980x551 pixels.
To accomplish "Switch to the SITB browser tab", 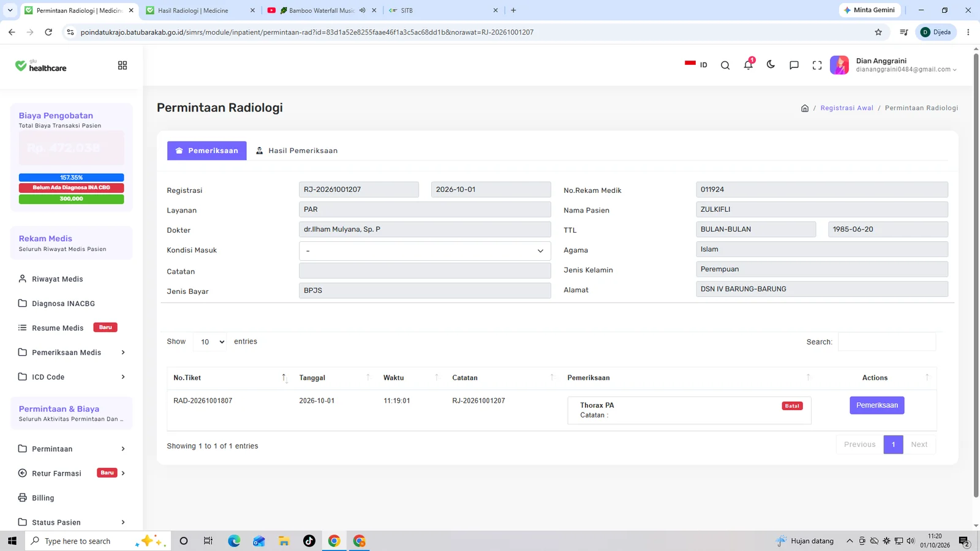I will (443, 10).
